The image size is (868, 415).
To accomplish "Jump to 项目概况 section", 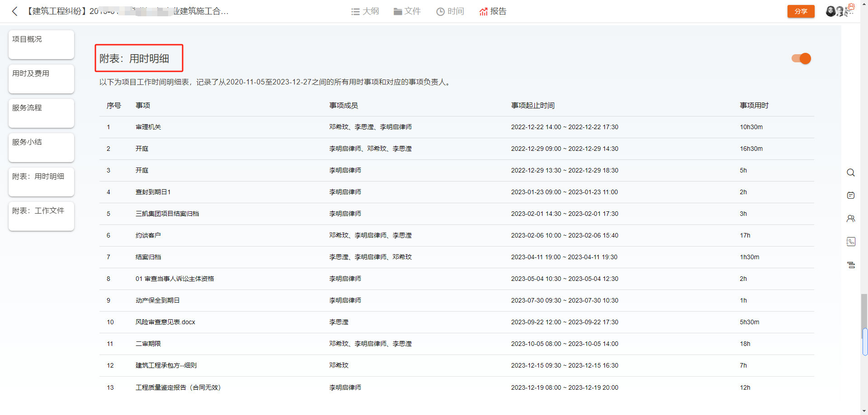I will [41, 44].
